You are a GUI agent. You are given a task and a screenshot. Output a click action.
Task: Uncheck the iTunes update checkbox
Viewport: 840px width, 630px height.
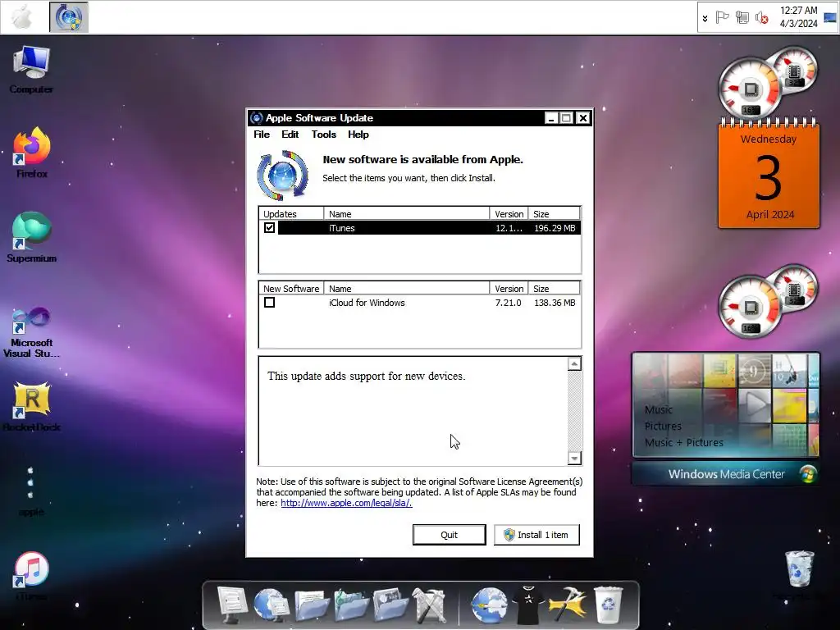(269, 228)
